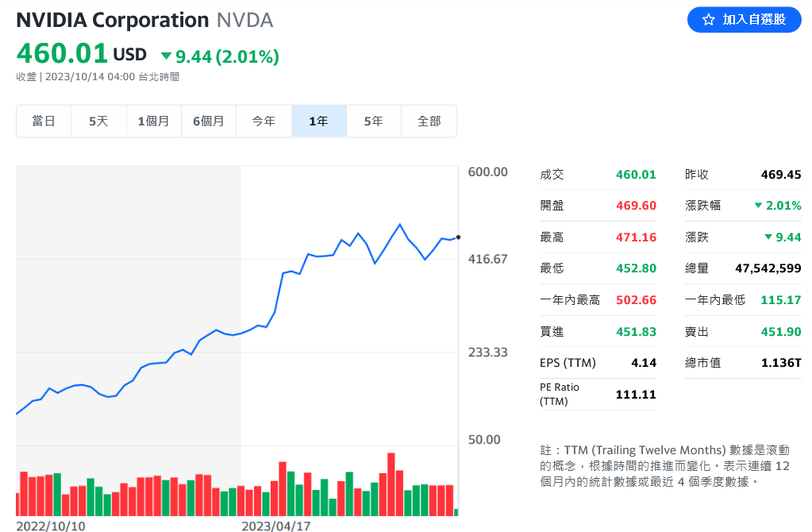Click the 2022/10/10 date label
Image resolution: width=812 pixels, height=532 pixels.
click(51, 526)
